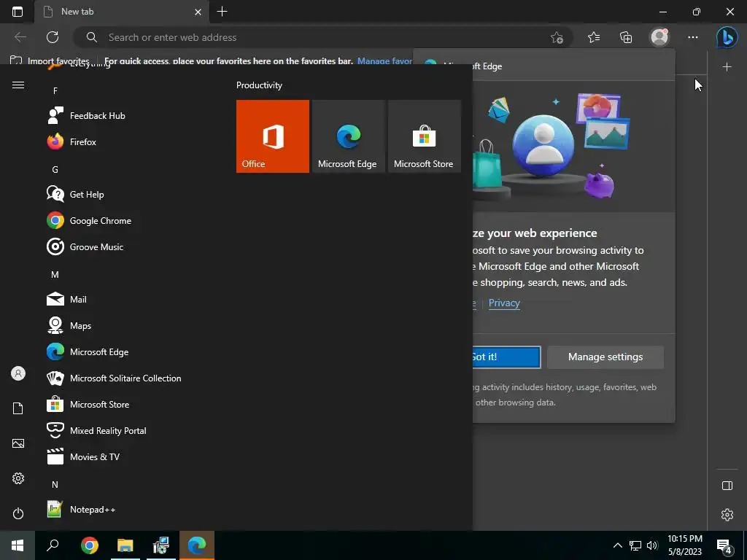Add a sidebar app with the plus icon
747x560 pixels.
[x=727, y=66]
